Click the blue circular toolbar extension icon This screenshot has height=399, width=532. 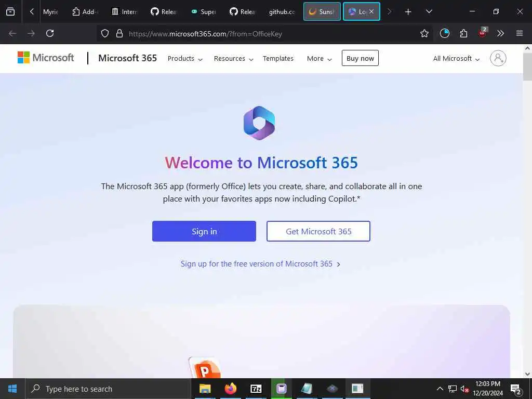[445, 33]
